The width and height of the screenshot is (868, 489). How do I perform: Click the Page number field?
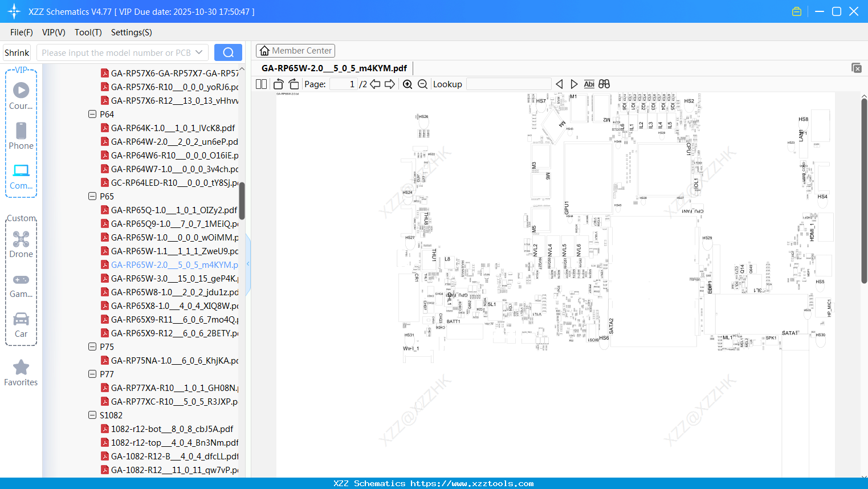coord(344,84)
